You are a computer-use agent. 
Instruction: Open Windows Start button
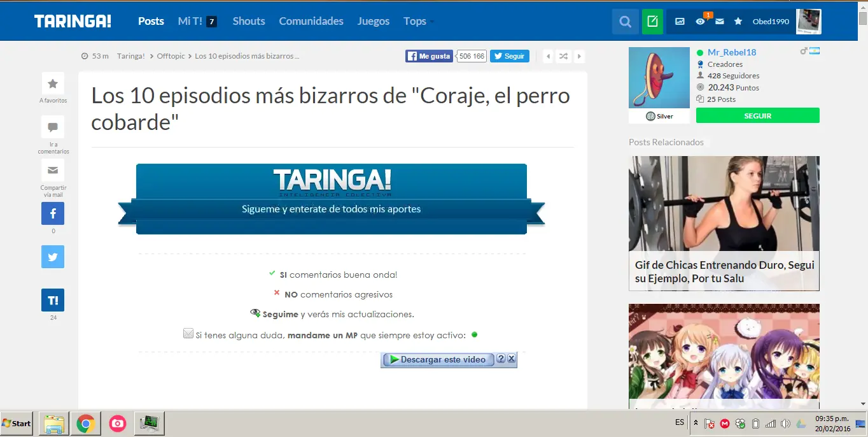pyautogui.click(x=17, y=423)
